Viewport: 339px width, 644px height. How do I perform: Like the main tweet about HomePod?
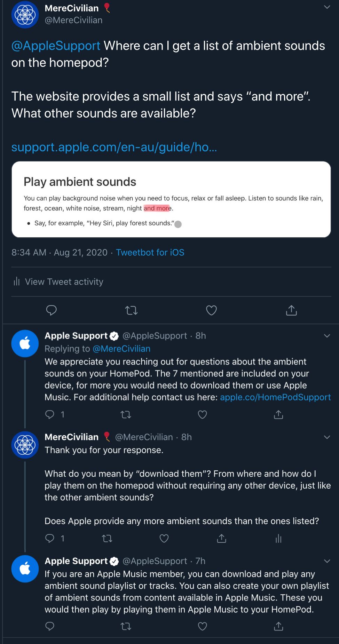click(211, 310)
